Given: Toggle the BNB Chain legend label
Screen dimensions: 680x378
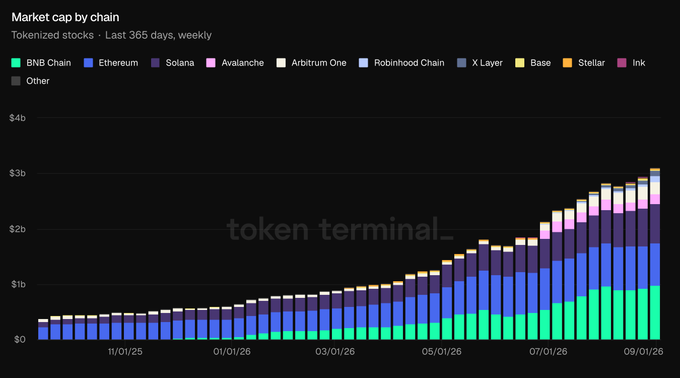Looking at the screenshot, I should click(49, 63).
